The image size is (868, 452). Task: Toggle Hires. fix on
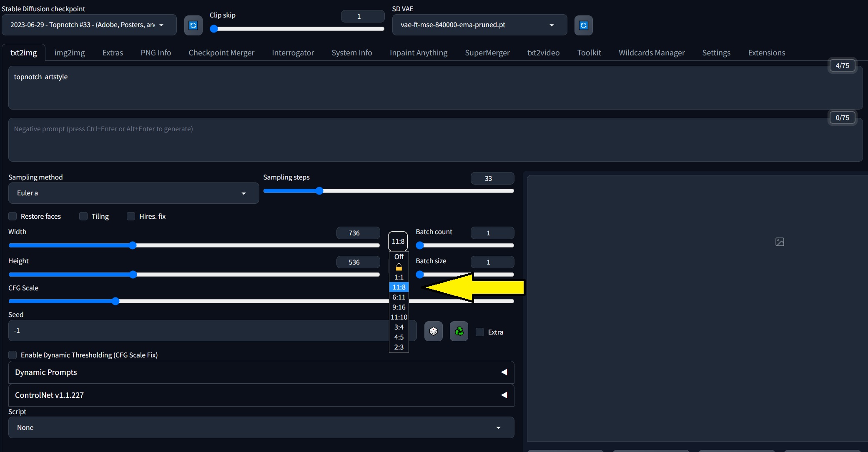point(130,216)
